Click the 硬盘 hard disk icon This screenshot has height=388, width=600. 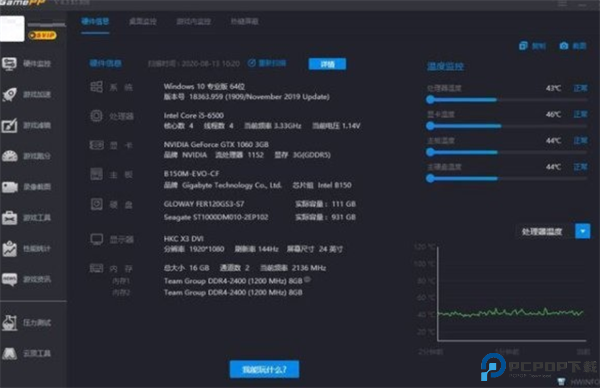click(96, 204)
